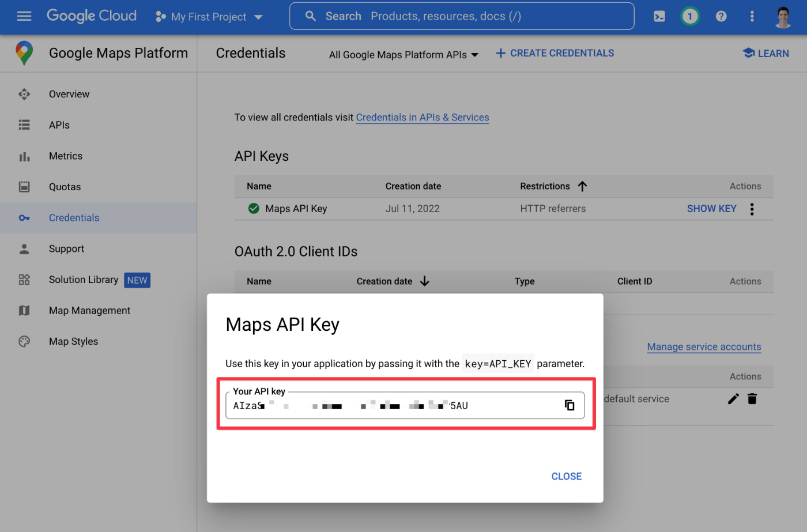Image resolution: width=807 pixels, height=532 pixels.
Task: Delete the service account with trash icon
Action: point(752,399)
